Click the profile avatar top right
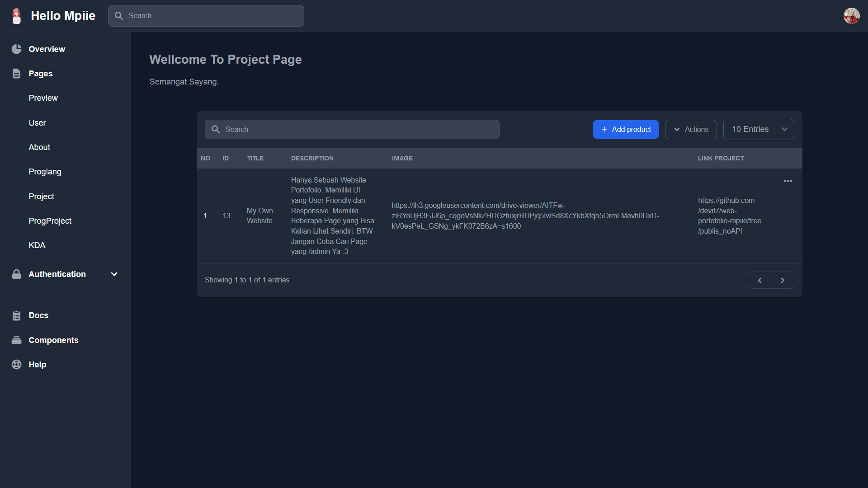The height and width of the screenshot is (488, 868). 852,15
